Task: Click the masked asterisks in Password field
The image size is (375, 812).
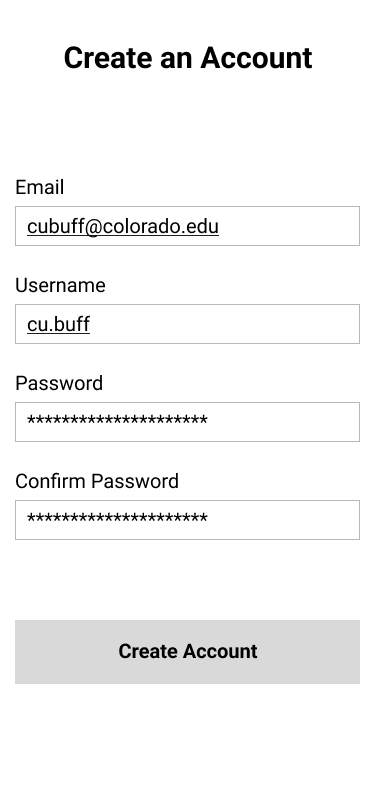Action: (117, 420)
